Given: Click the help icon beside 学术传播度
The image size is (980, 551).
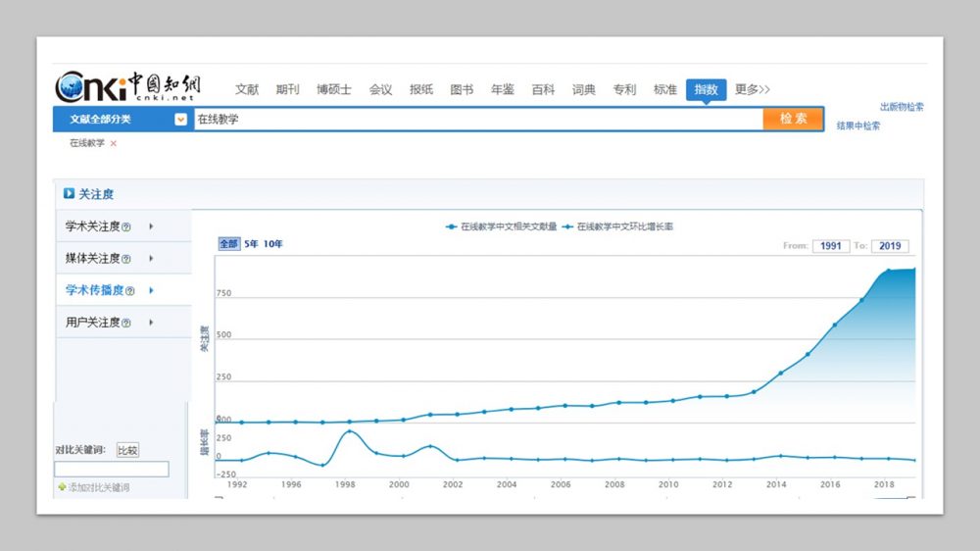Looking at the screenshot, I should point(130,291).
